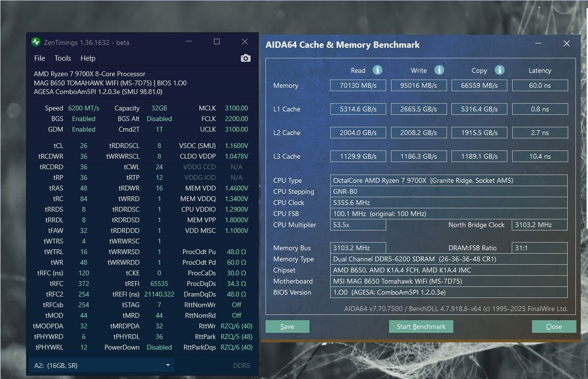Click the PowerDown Disabled value
This screenshot has height=379, width=588.
[159, 347]
